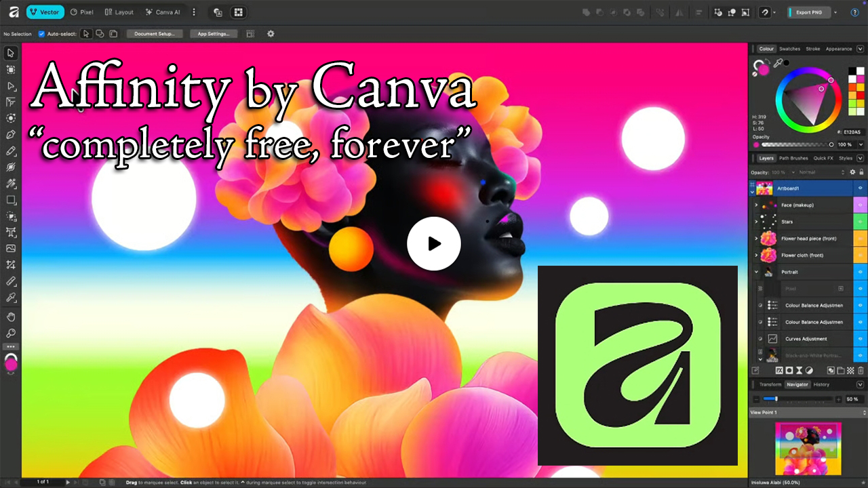Select the Pen tool in left toolbar
The image size is (868, 488).
tap(11, 135)
